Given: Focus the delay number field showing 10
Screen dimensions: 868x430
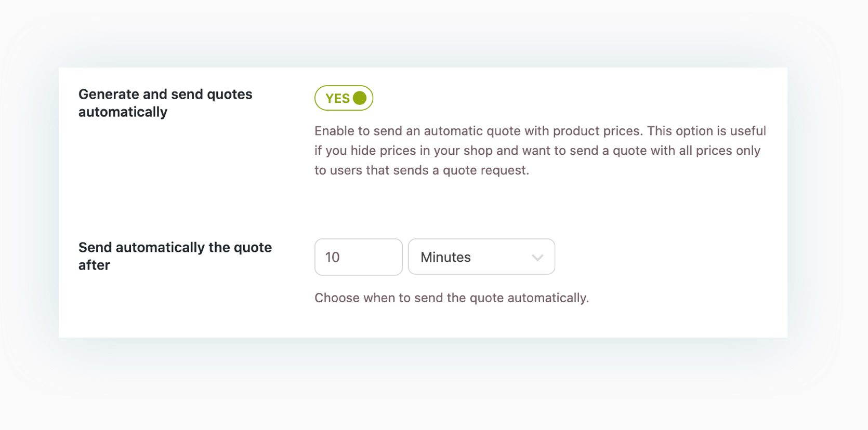Looking at the screenshot, I should [358, 257].
